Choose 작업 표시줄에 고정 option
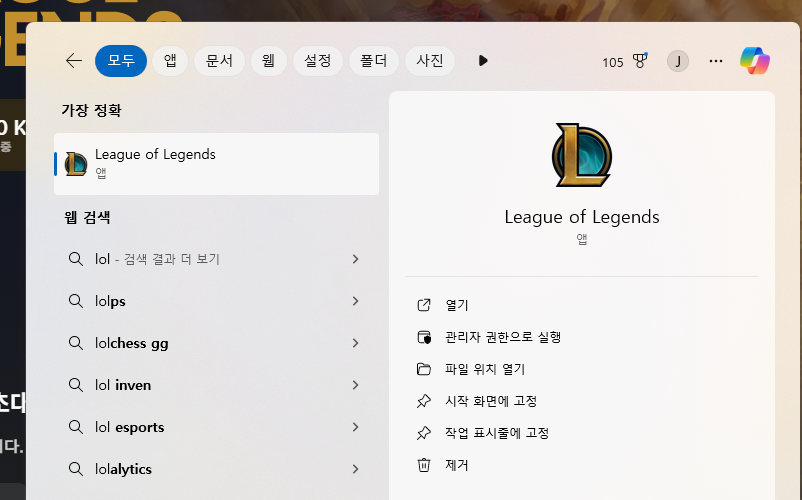Screen dimensions: 802x500 pos(497,433)
